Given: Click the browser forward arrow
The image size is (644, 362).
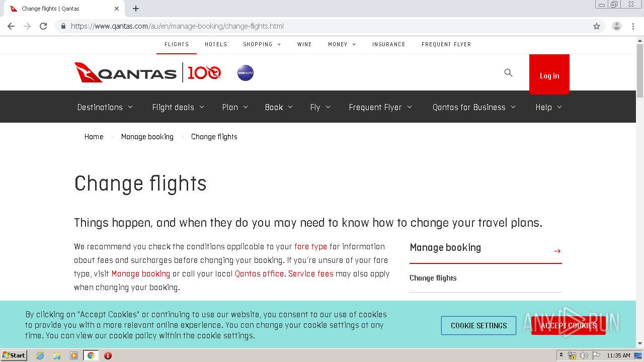Looking at the screenshot, I should tap(27, 26).
